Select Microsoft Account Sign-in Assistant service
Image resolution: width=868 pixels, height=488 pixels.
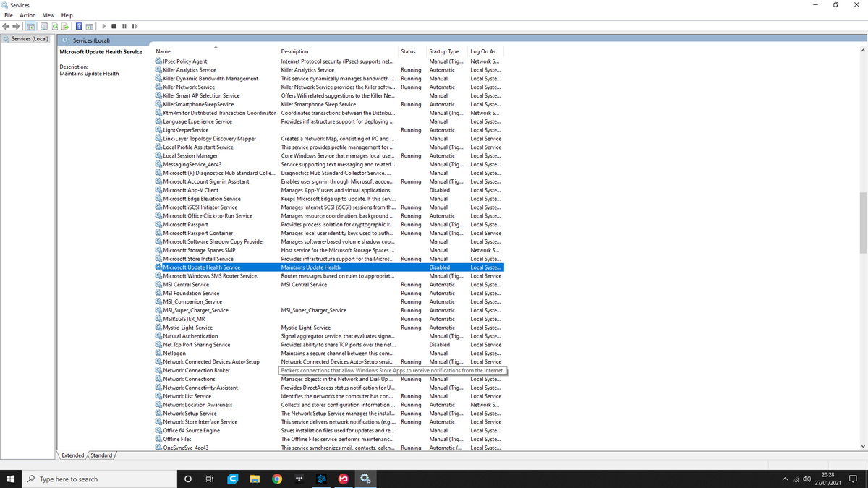tap(329, 181)
